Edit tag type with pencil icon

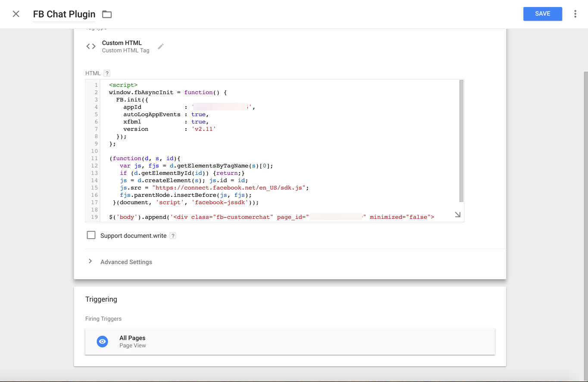tap(161, 46)
